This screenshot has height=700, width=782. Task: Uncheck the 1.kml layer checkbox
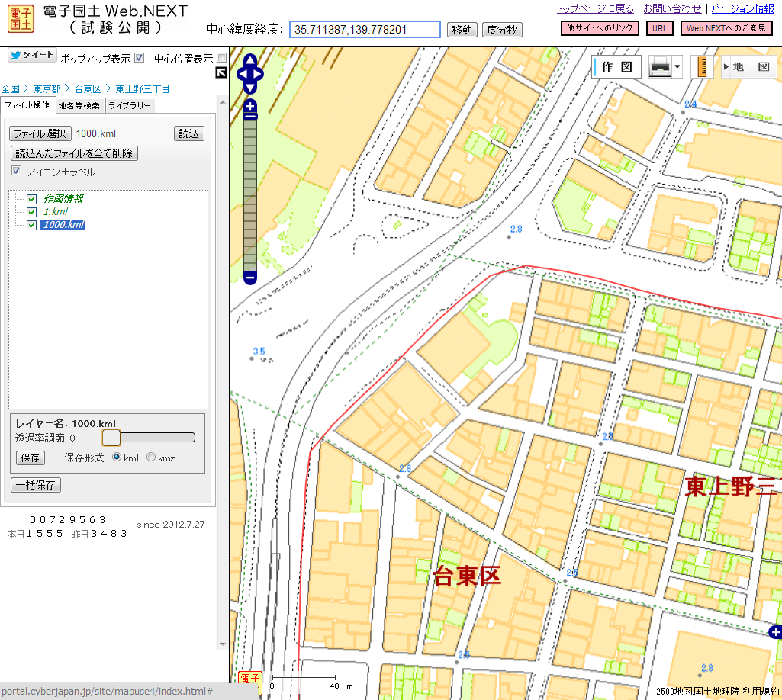coord(32,212)
